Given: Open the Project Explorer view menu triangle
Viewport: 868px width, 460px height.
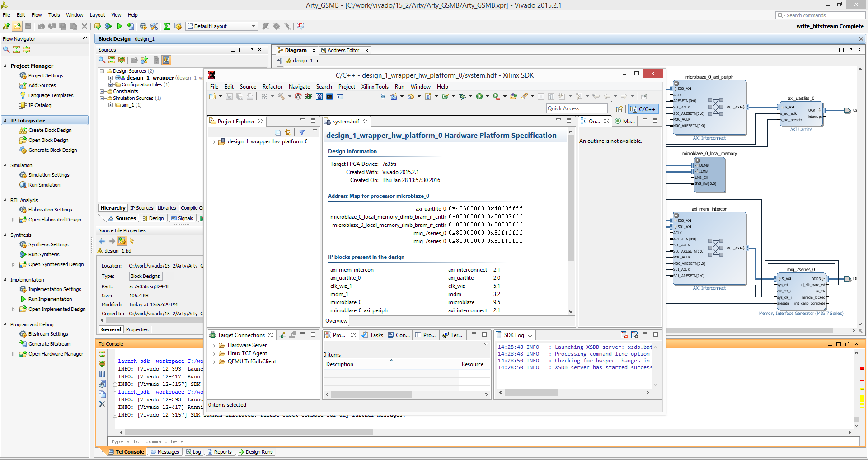Looking at the screenshot, I should 315,131.
